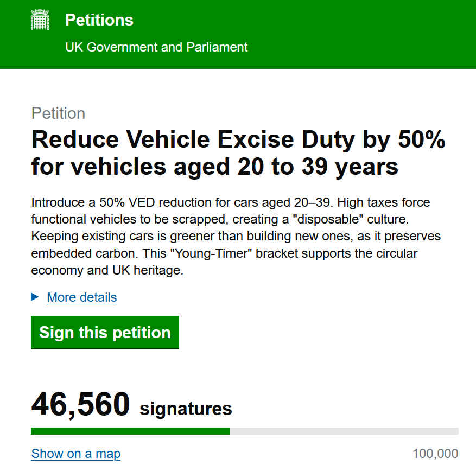The image size is (476, 471).
Task: Open Show on a map link
Action: [x=75, y=454]
